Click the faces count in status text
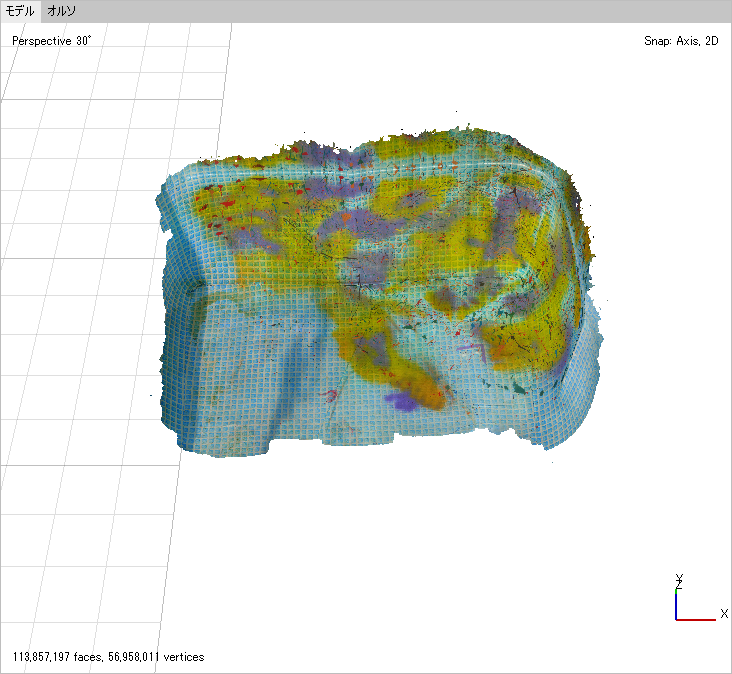Image resolution: width=732 pixels, height=674 pixels. pyautogui.click(x=57, y=657)
